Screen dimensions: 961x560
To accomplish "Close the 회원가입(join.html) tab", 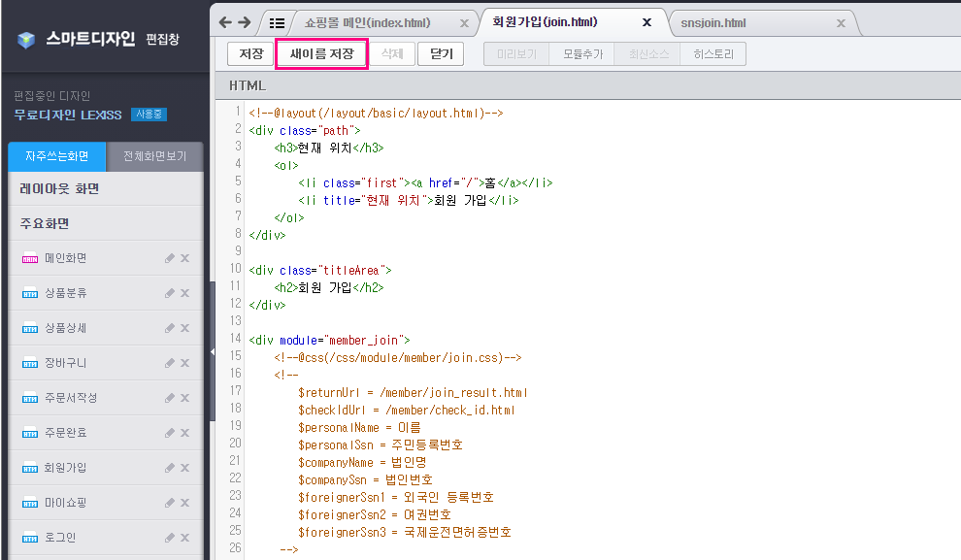I will (x=646, y=22).
